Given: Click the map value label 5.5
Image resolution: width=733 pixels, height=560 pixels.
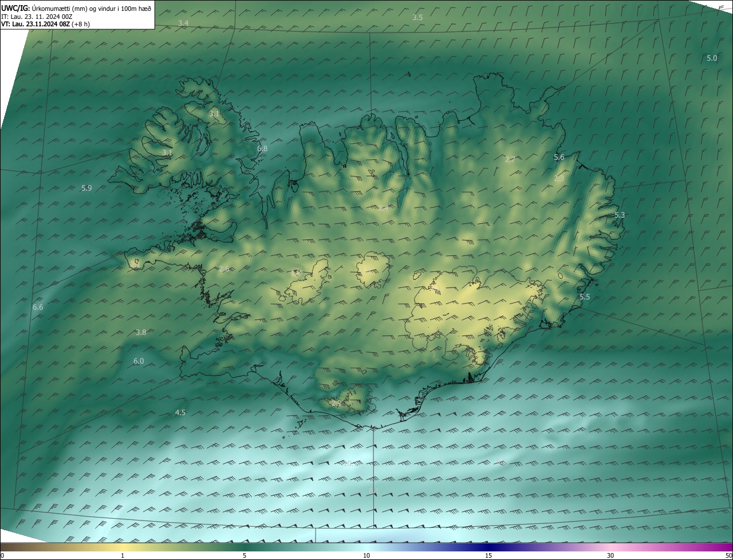Looking at the screenshot, I should tap(585, 297).
